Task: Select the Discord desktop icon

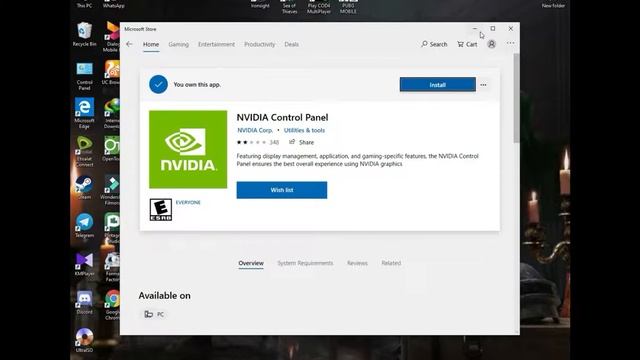Action: [x=84, y=302]
